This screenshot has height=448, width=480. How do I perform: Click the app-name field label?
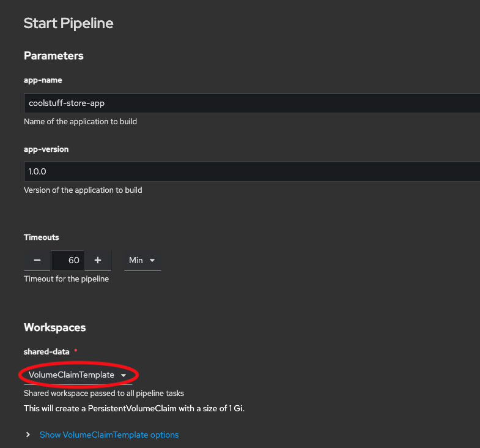[x=43, y=80]
